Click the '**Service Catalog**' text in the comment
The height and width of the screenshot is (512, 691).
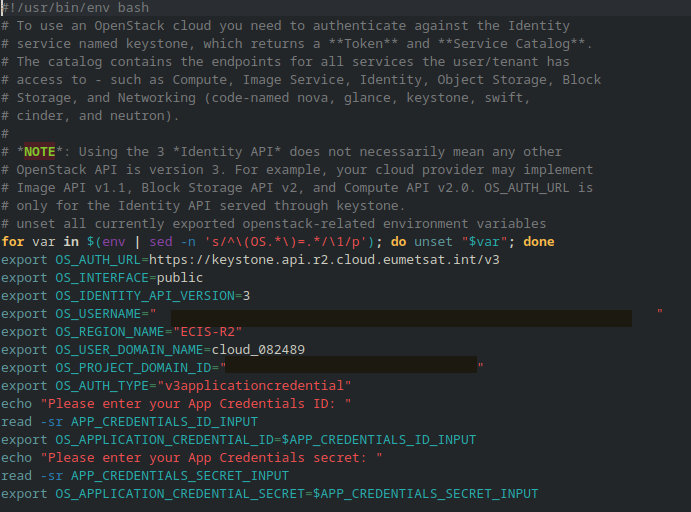click(512, 44)
